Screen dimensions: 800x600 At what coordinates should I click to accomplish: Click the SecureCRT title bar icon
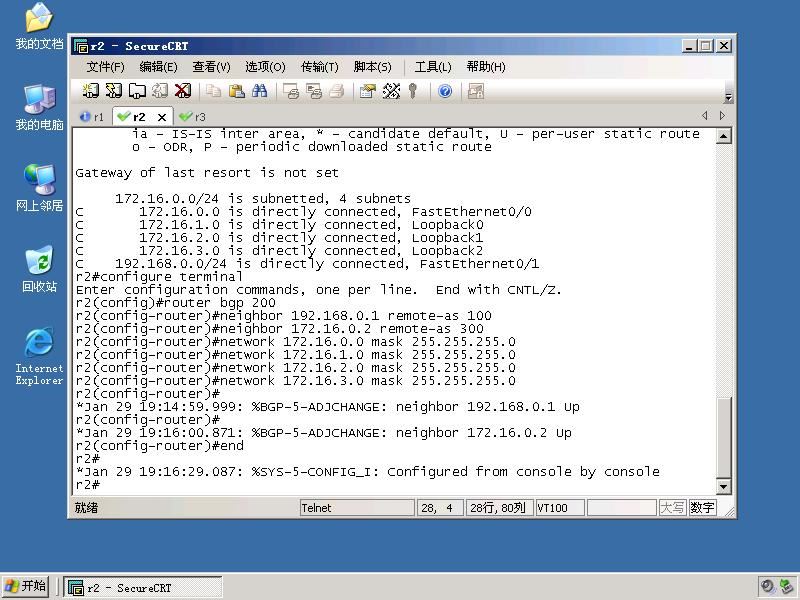[81, 46]
